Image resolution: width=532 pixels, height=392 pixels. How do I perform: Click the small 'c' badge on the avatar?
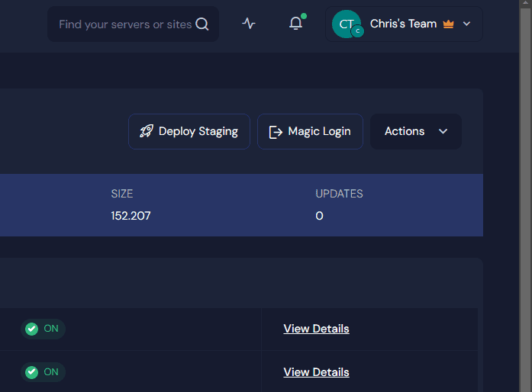(x=357, y=31)
